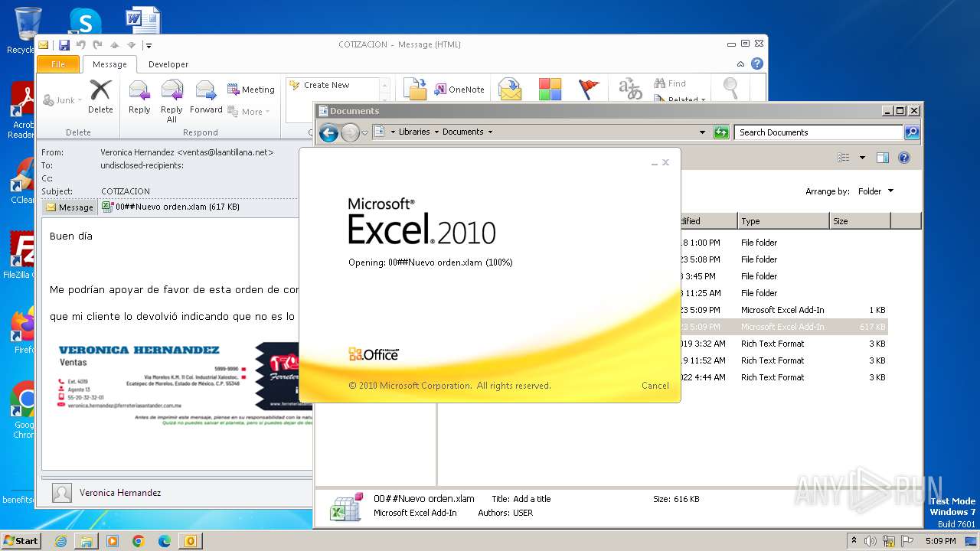Collapse the Outlook ribbon with the caret
This screenshot has height=551, width=980.
point(740,64)
